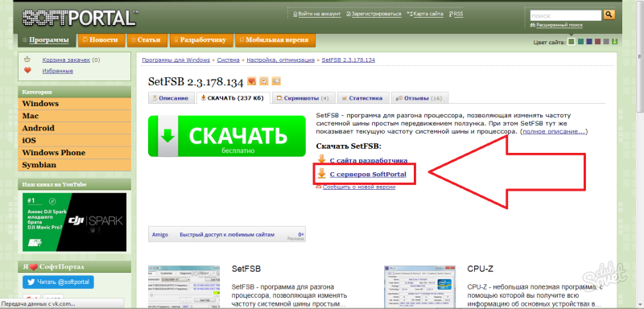
Task: Open the Новости navigation tab
Action: tap(101, 39)
